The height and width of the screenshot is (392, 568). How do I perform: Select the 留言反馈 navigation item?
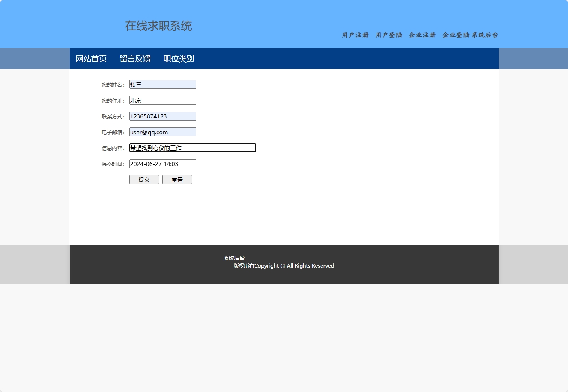pos(135,58)
